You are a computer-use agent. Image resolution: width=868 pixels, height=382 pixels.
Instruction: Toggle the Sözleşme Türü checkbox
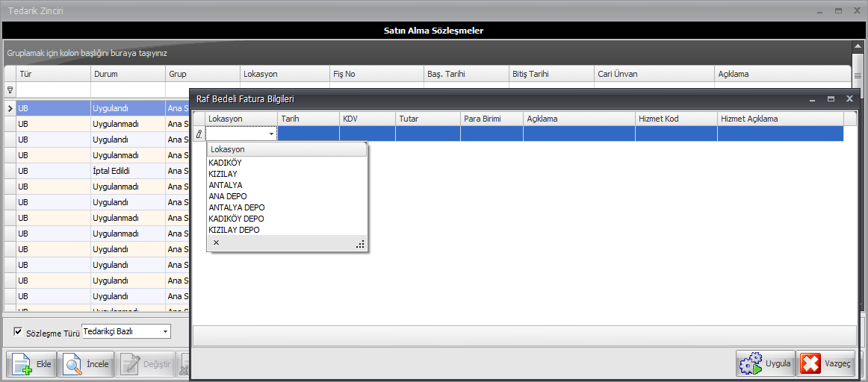point(19,331)
